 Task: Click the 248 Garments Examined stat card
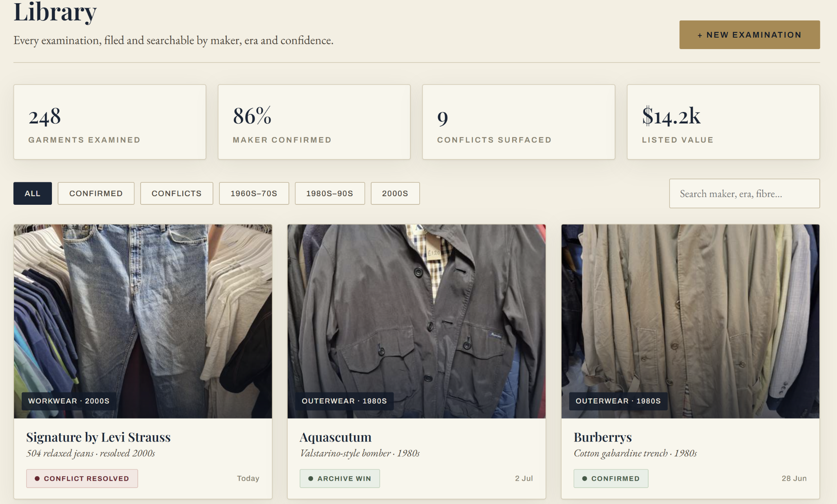coord(110,122)
